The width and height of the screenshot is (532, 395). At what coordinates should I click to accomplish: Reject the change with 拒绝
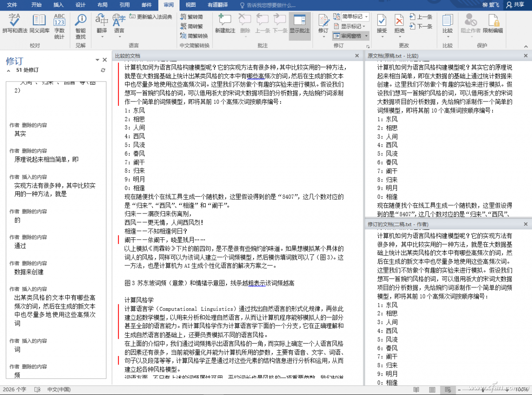tap(399, 23)
